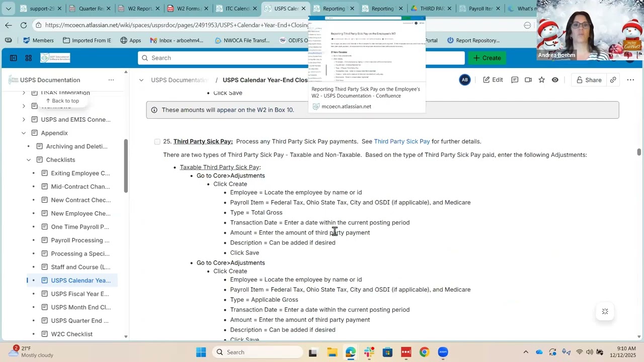Click the Confluence Search field
Viewport: 644px width, 362px height.
click(x=301, y=58)
